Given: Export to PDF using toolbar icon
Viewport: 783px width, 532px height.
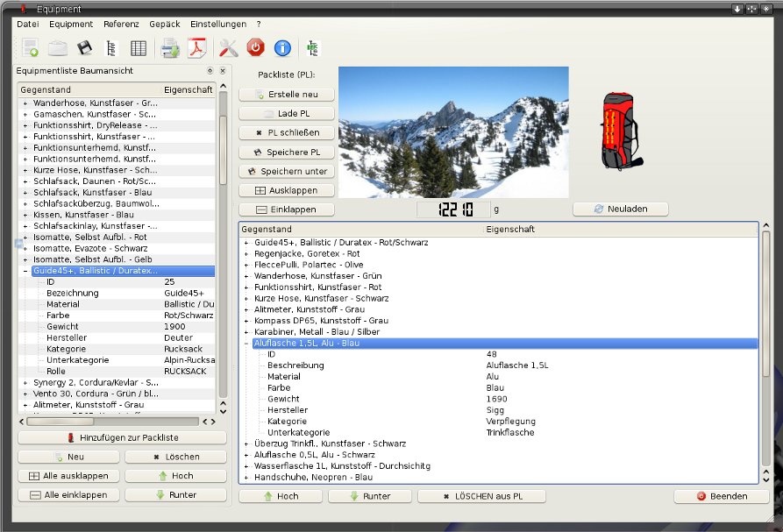Looking at the screenshot, I should [198, 48].
